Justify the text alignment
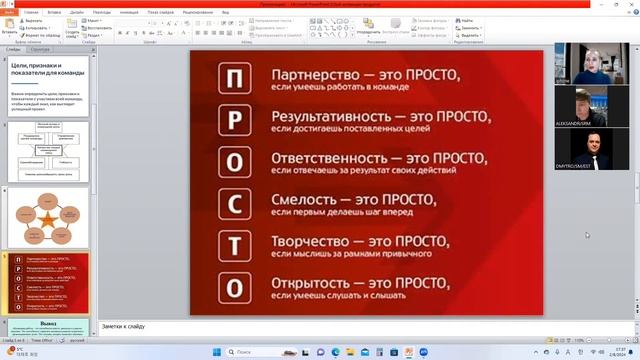640x360 pixels. (222, 33)
